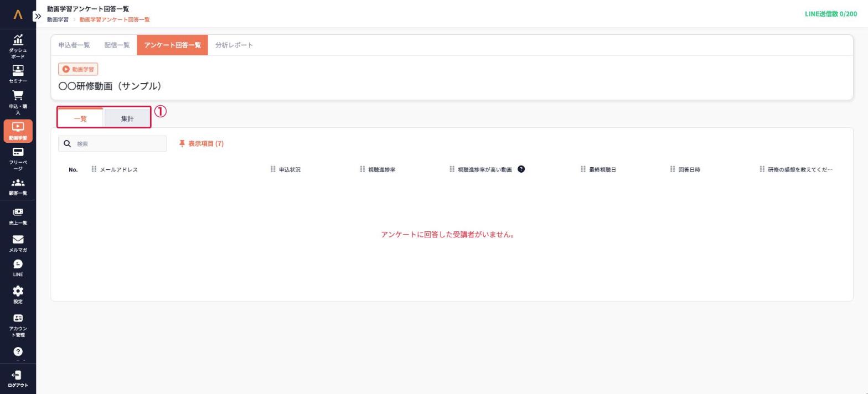
Task: Click the No. column header
Action: tap(73, 170)
